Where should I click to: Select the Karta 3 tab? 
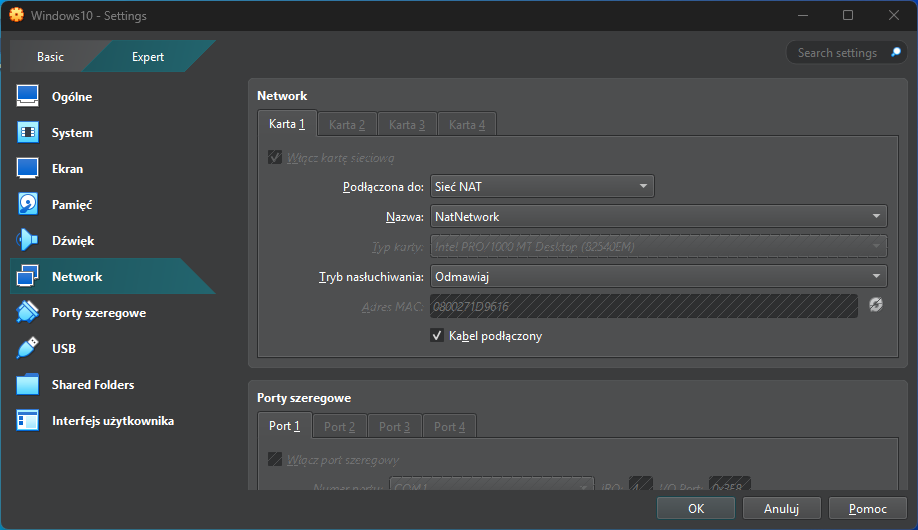[x=407, y=124]
